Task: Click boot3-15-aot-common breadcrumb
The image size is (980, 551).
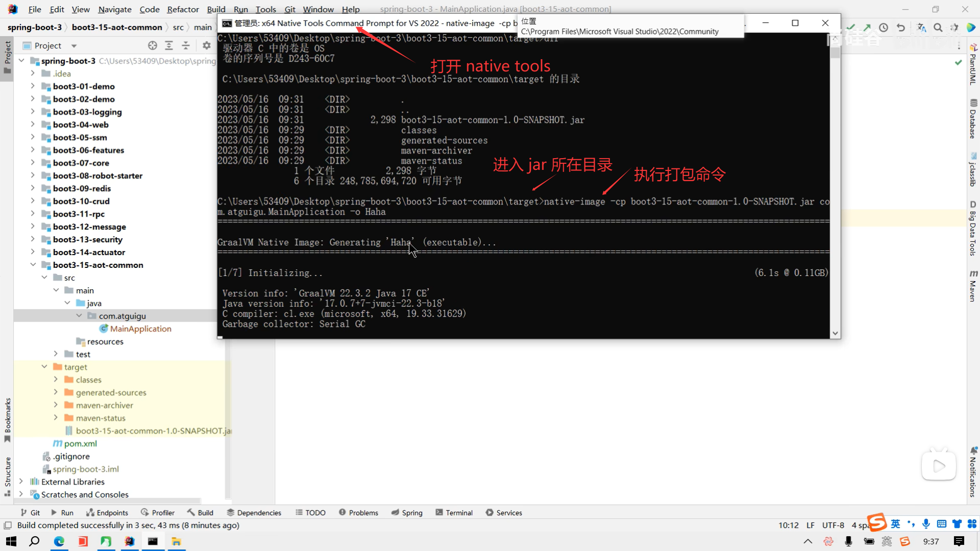Action: point(117,27)
